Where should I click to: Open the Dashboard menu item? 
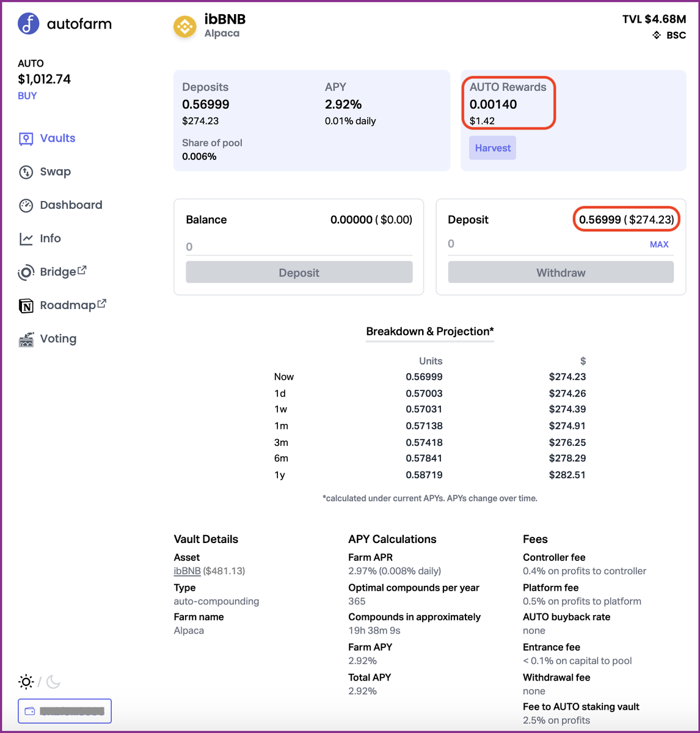(x=71, y=205)
